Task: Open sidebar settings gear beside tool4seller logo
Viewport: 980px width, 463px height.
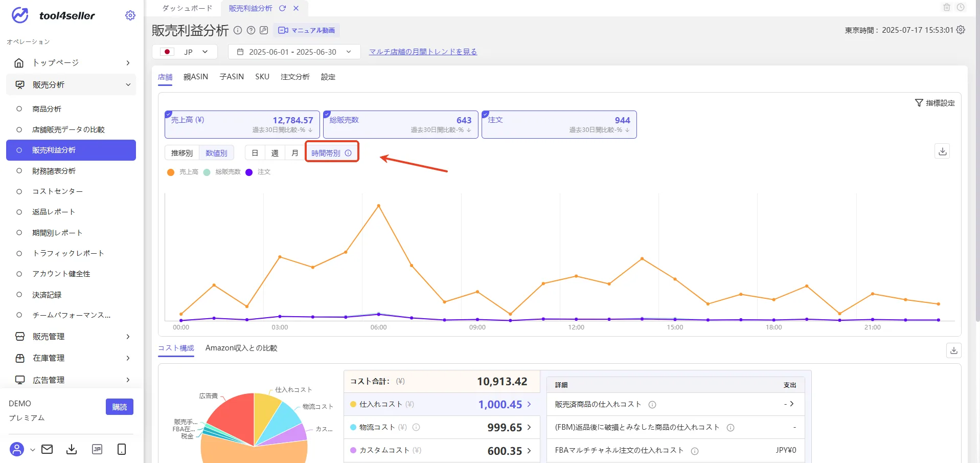Action: tap(130, 15)
